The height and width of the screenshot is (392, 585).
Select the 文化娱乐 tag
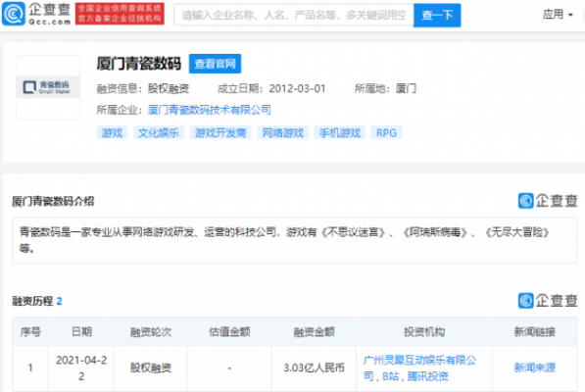pos(159,132)
